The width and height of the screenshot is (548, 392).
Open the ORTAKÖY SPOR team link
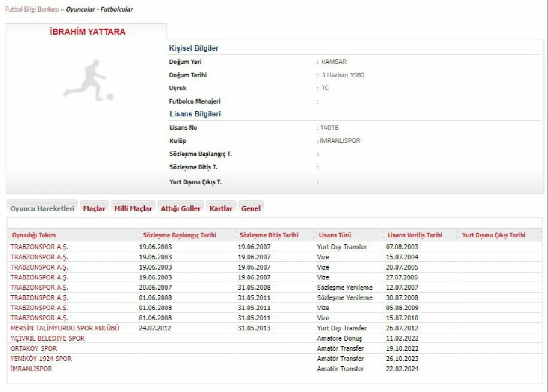(x=33, y=348)
